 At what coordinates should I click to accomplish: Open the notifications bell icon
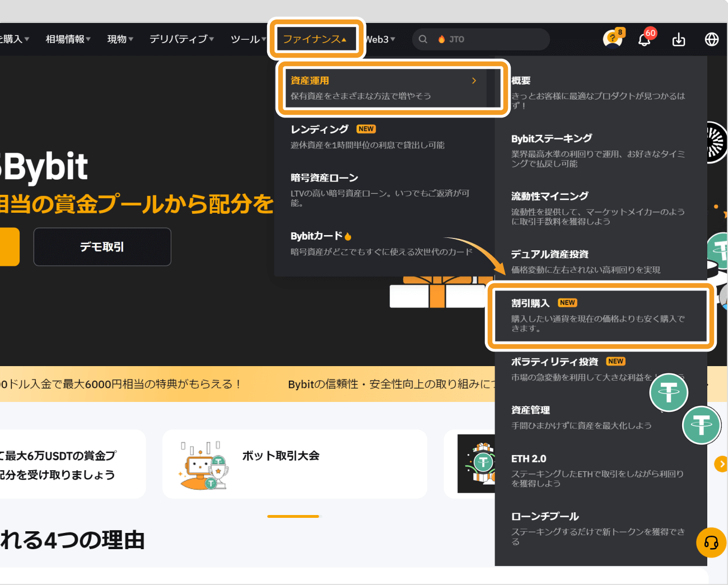tap(644, 40)
